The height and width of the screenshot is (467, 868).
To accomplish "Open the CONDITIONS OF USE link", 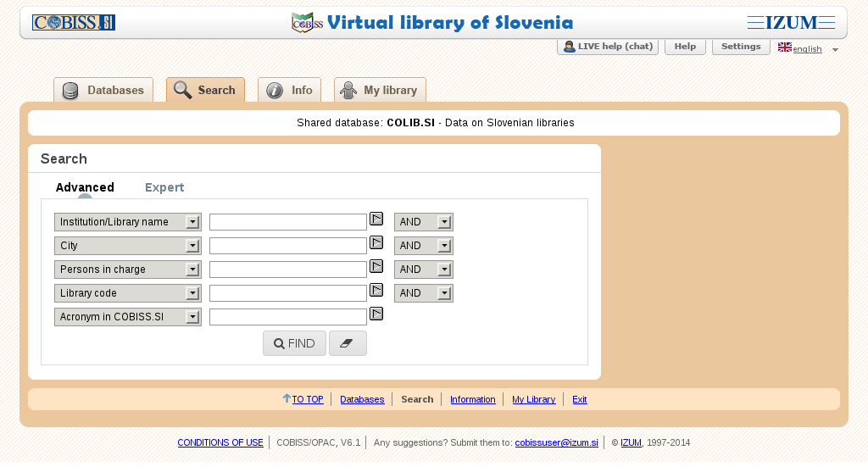I will tap(220, 442).
